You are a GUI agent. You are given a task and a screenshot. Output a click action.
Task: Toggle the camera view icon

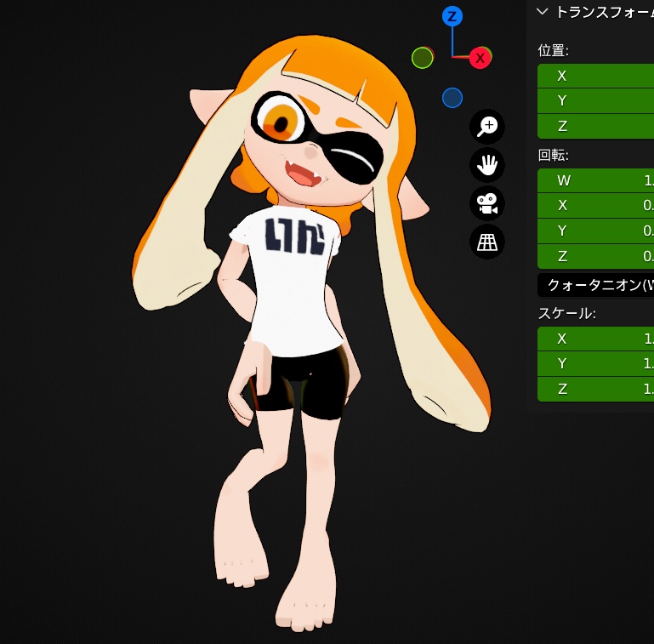pos(487,203)
